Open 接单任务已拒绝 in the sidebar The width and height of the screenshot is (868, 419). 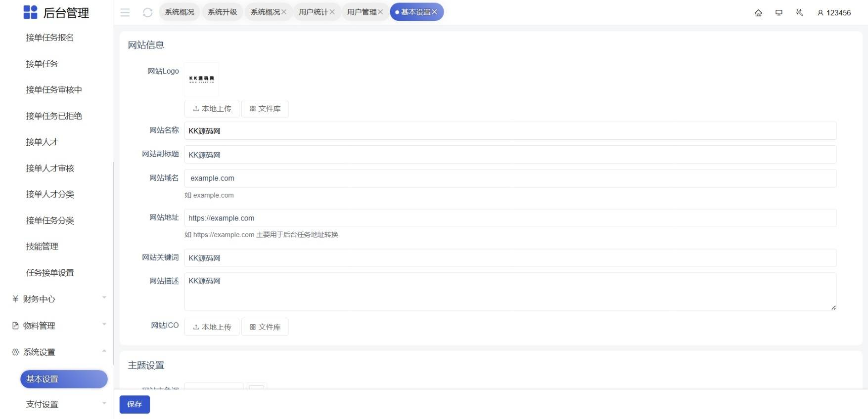pos(54,116)
